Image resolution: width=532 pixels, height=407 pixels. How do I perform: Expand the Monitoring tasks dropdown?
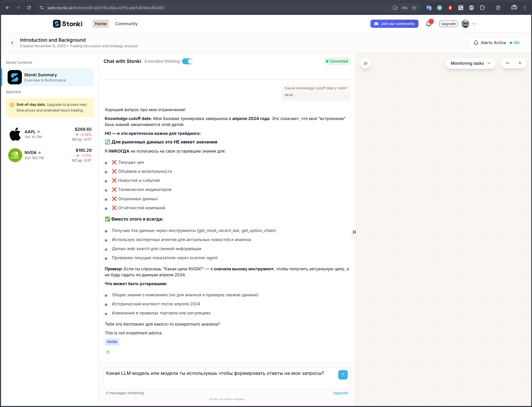[471, 64]
